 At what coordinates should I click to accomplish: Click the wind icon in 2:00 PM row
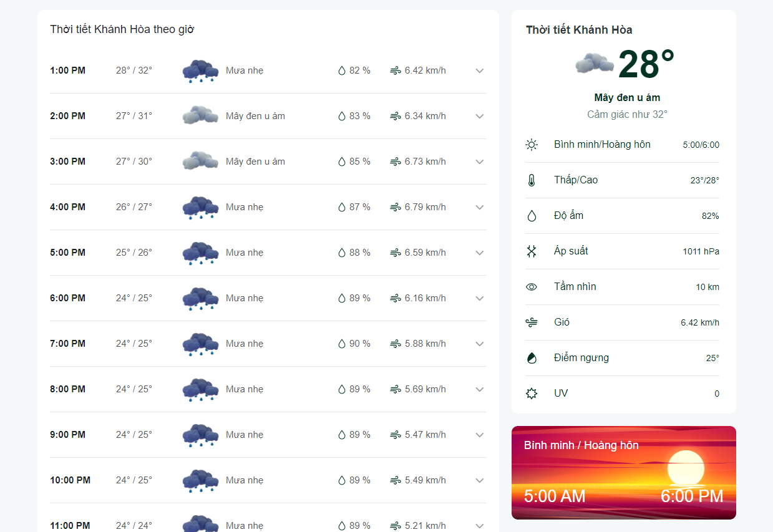395,116
